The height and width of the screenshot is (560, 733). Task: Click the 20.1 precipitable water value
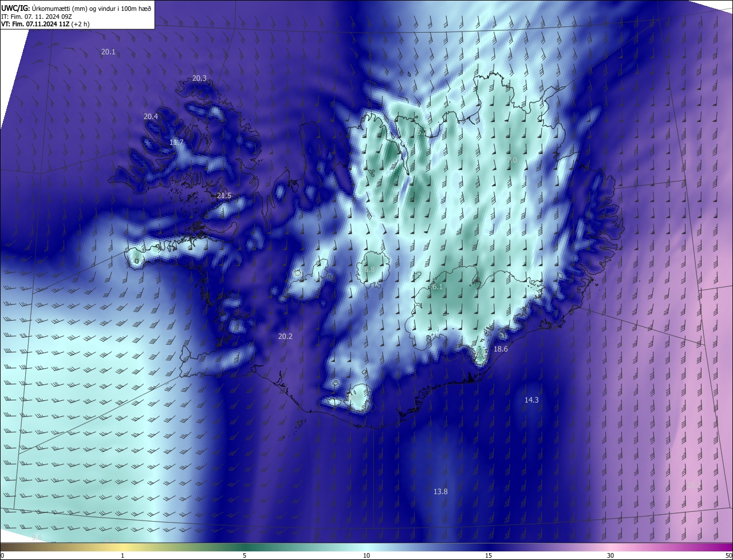point(108,52)
